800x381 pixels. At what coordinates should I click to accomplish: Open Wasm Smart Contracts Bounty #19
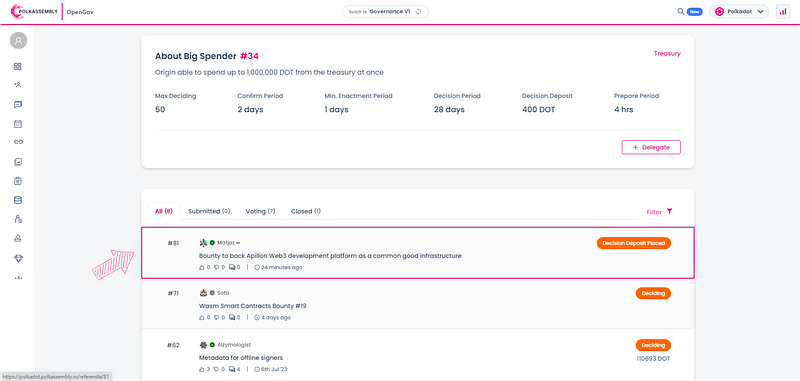click(253, 306)
